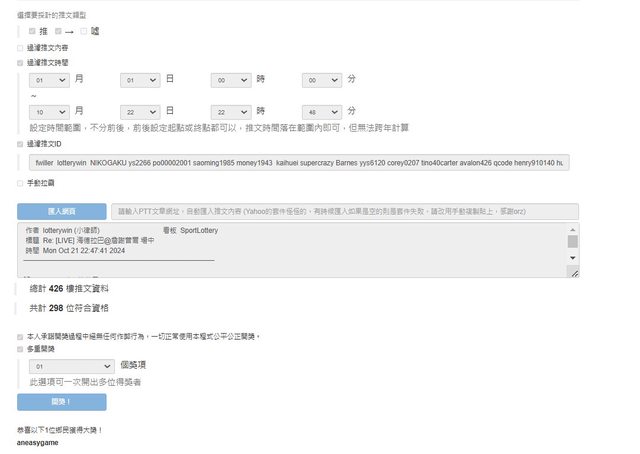Open the start minute dropdown

321,79
